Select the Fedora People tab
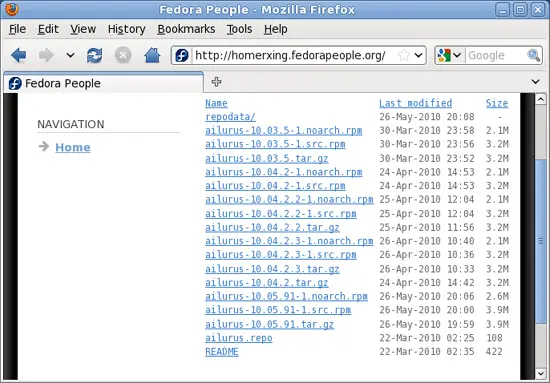Screen dimensions: 550x383 click(x=103, y=83)
